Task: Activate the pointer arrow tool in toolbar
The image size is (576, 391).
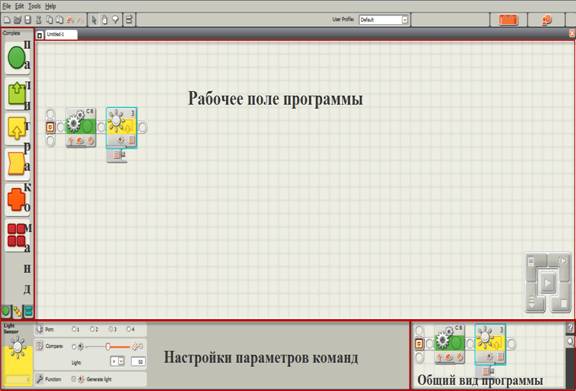Action: [x=94, y=20]
